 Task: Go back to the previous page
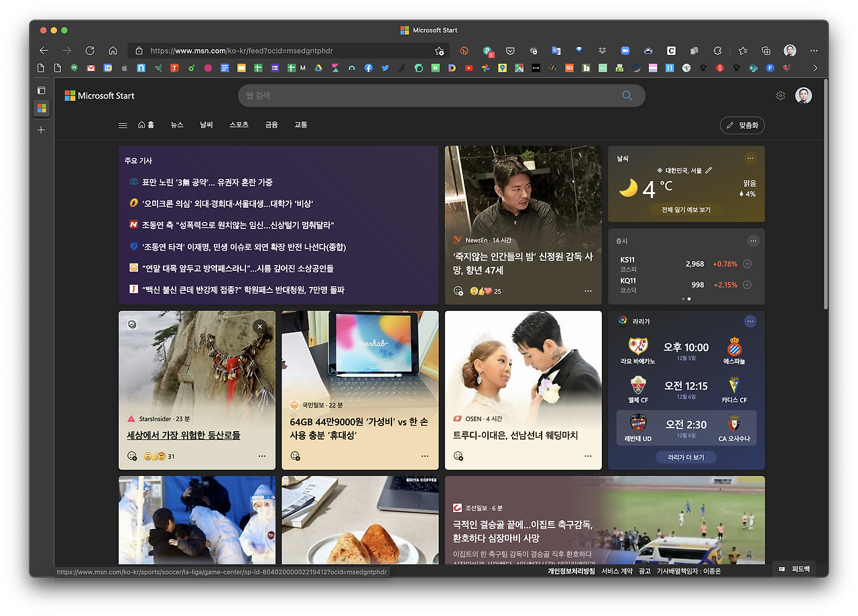pyautogui.click(x=44, y=50)
